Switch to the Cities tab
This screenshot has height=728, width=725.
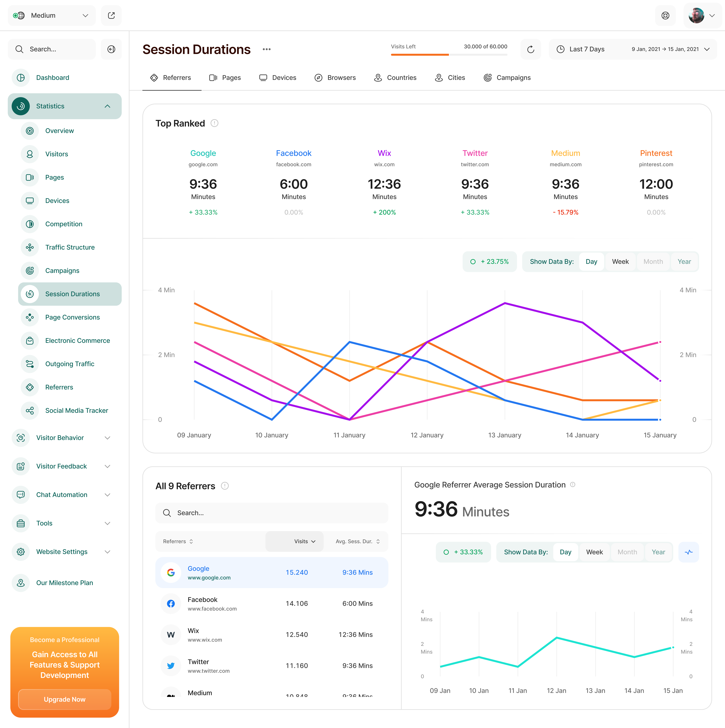click(450, 78)
